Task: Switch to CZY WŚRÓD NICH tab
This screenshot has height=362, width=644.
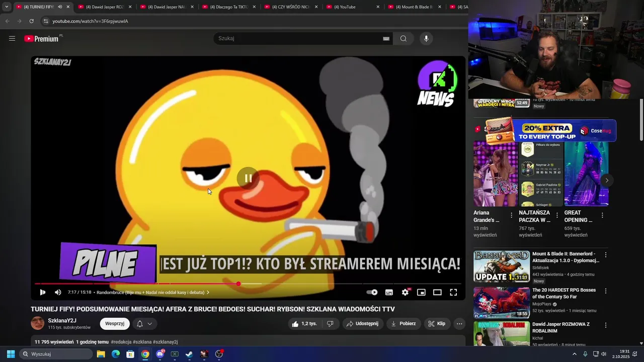Action: [x=291, y=7]
